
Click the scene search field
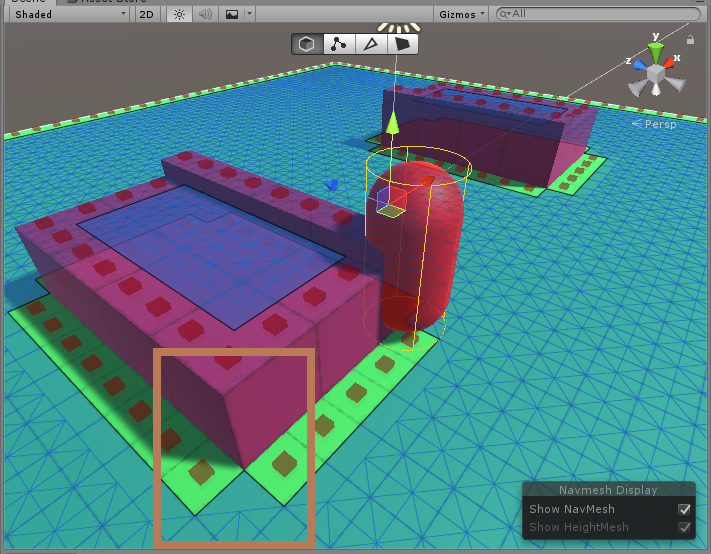click(x=598, y=14)
